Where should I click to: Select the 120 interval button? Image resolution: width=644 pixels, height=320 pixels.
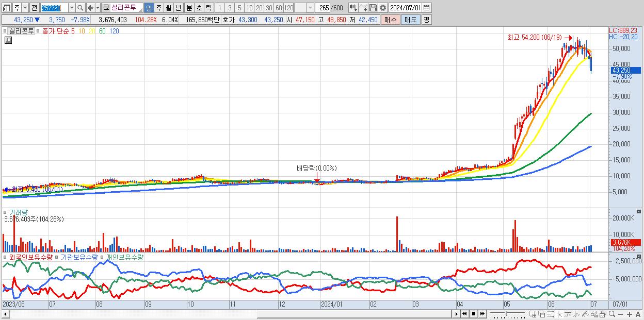tap(289, 8)
